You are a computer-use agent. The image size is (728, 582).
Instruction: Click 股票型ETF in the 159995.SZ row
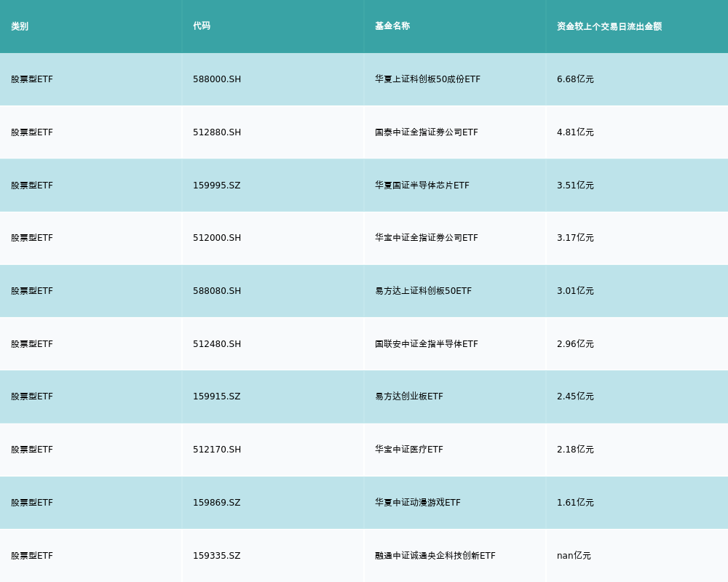click(x=32, y=186)
